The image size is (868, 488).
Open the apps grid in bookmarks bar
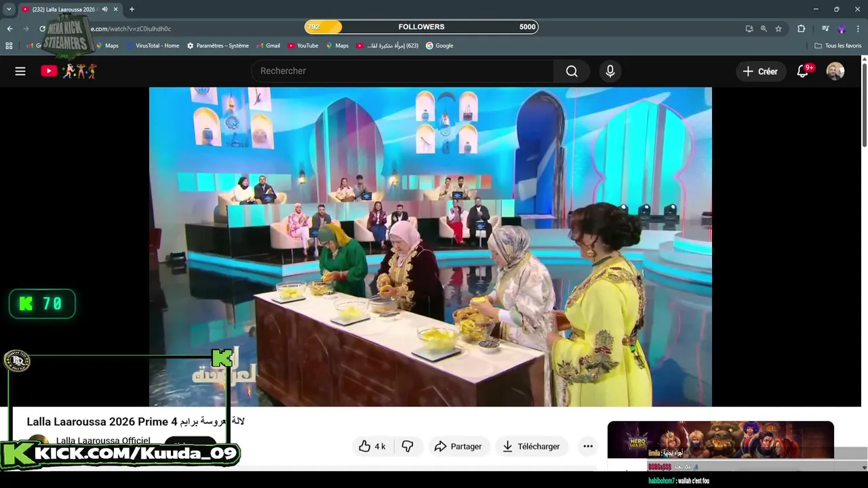(x=9, y=45)
